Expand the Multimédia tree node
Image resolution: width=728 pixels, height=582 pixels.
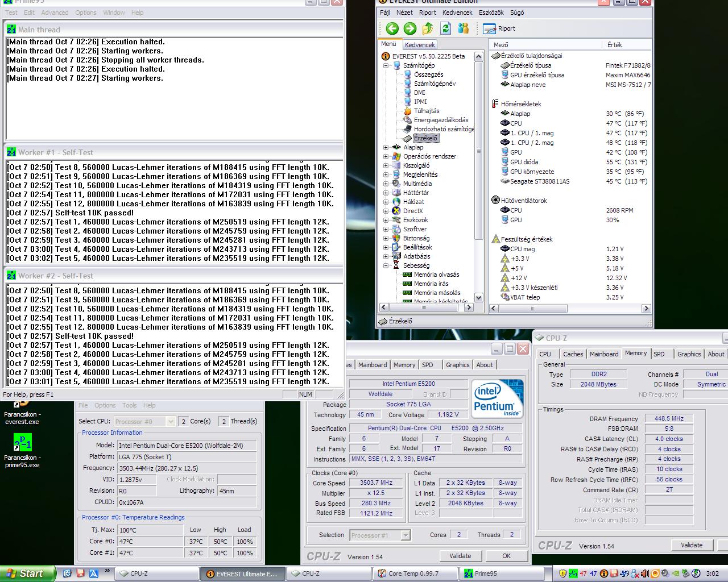coord(386,184)
